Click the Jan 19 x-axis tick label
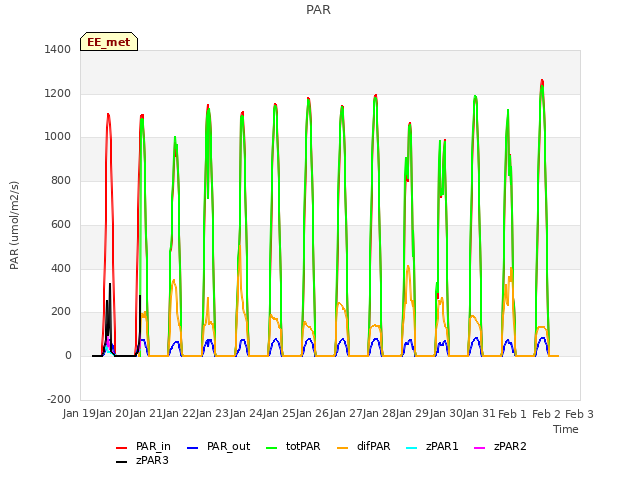Image resolution: width=640 pixels, height=480 pixels. (79, 413)
